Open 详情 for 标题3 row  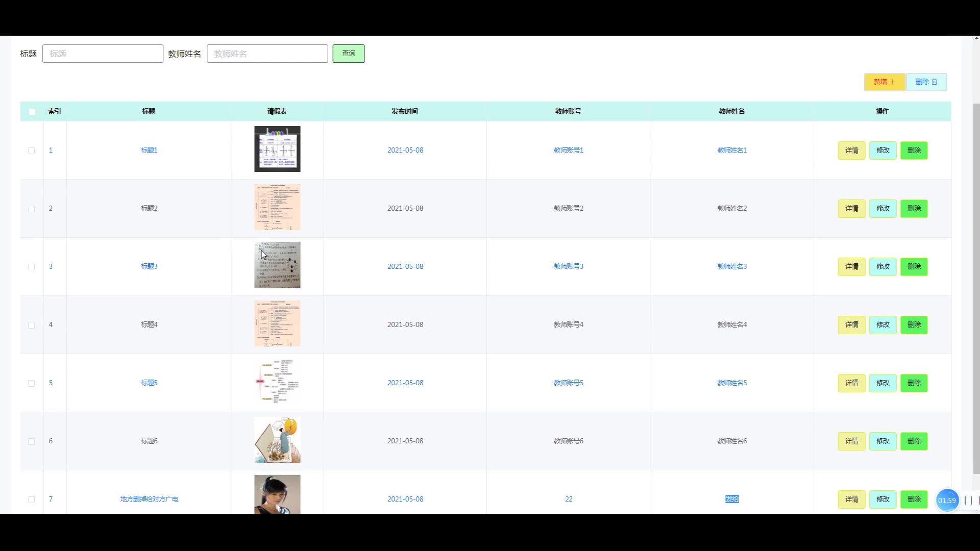click(x=851, y=266)
